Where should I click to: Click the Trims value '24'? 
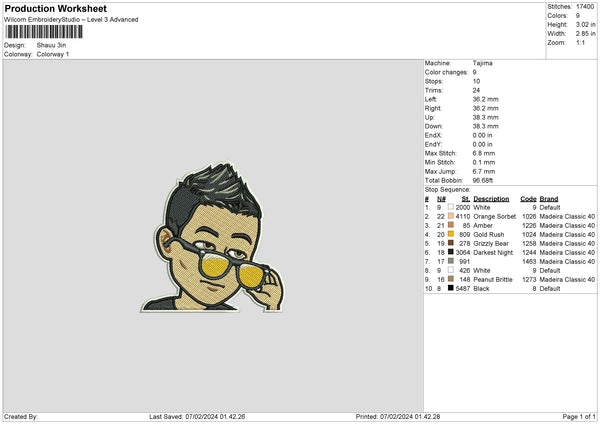[x=476, y=90]
